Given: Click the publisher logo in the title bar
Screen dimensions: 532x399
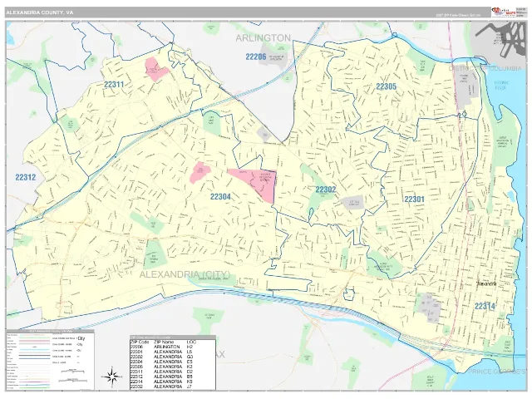Looking at the screenshot, I should tap(503, 12).
